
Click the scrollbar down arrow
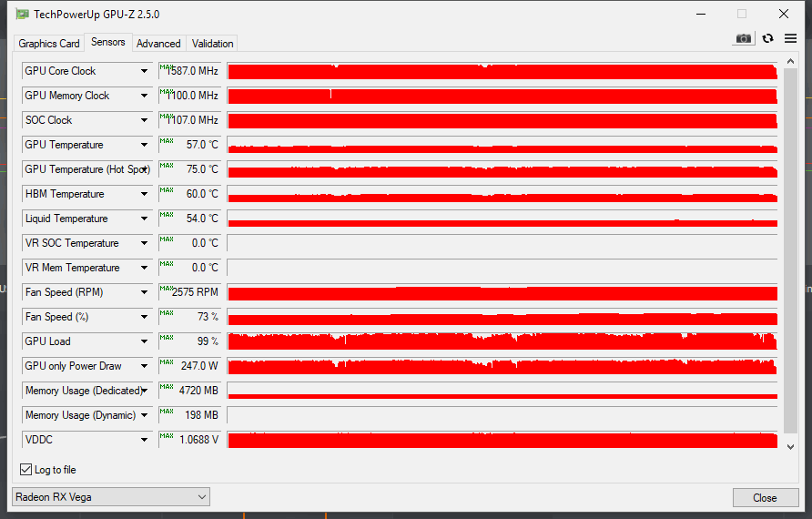pyautogui.click(x=790, y=446)
